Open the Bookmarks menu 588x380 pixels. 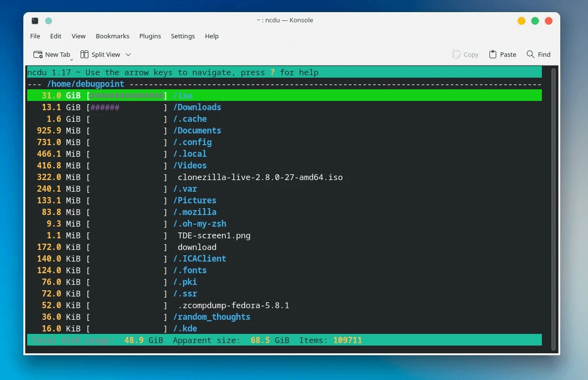pyautogui.click(x=112, y=36)
